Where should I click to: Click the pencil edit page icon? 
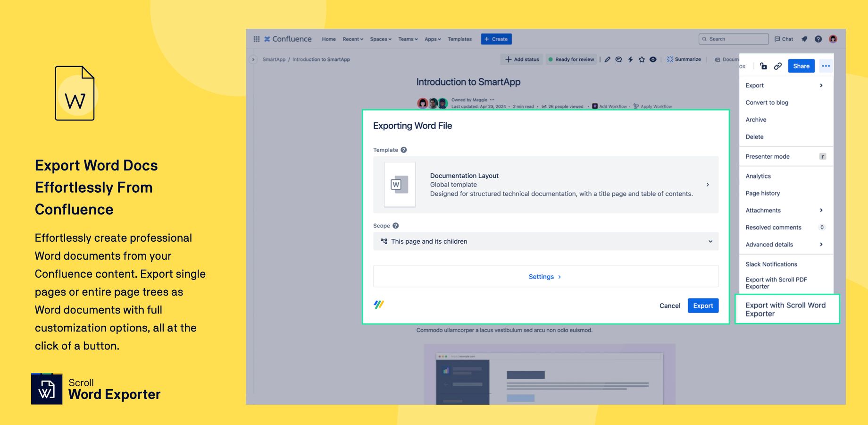point(607,59)
